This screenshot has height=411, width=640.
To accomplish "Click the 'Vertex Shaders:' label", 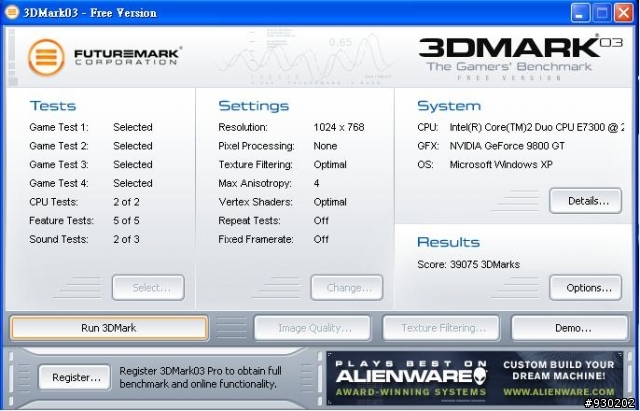I will (256, 202).
